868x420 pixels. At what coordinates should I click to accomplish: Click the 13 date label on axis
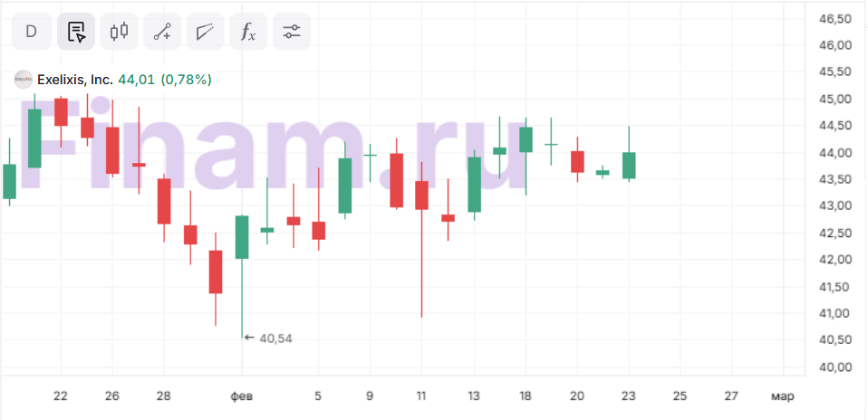[474, 396]
